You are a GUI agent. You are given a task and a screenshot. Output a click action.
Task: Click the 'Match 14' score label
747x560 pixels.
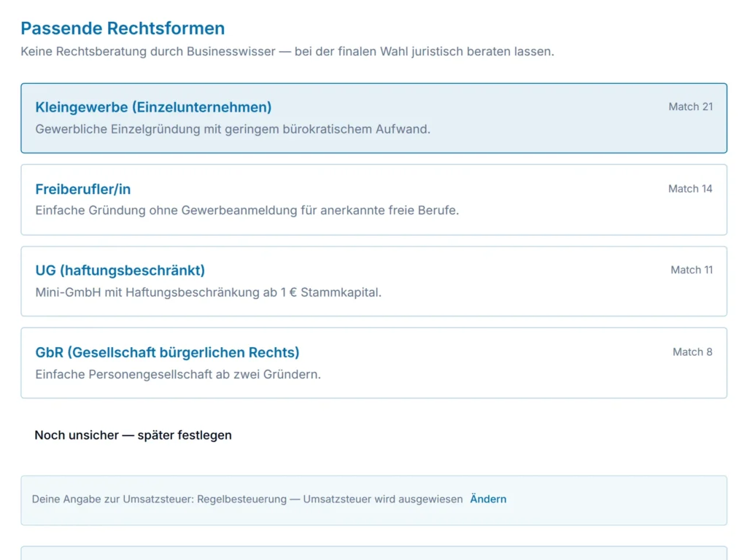[690, 189]
